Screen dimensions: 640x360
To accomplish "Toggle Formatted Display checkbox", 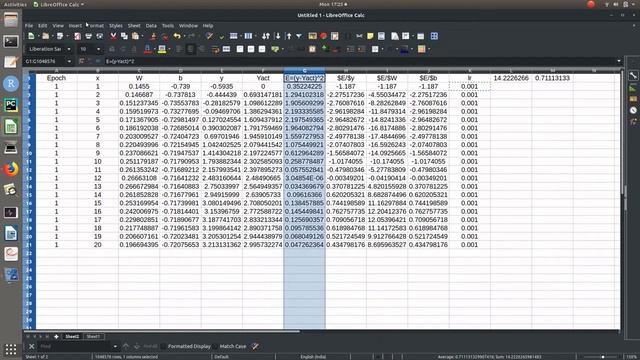I will point(164,347).
